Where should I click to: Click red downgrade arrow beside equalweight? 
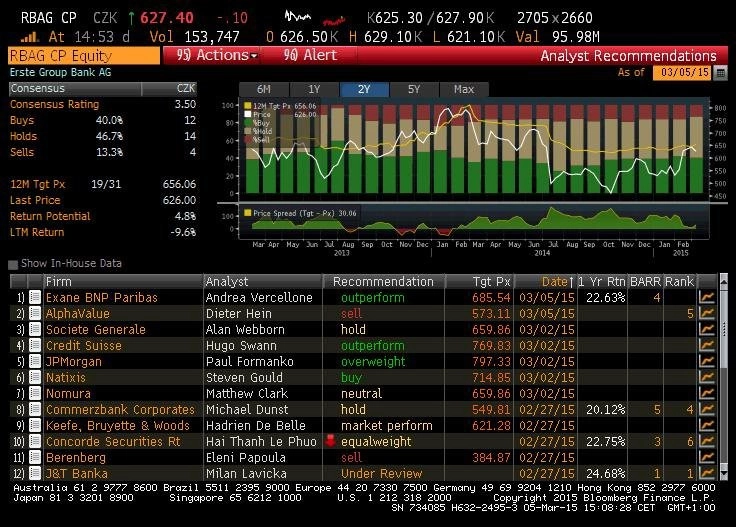331,441
